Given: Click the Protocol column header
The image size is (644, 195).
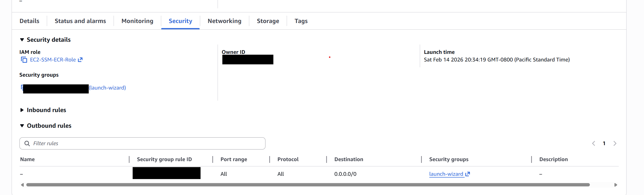Looking at the screenshot, I should click(x=288, y=159).
